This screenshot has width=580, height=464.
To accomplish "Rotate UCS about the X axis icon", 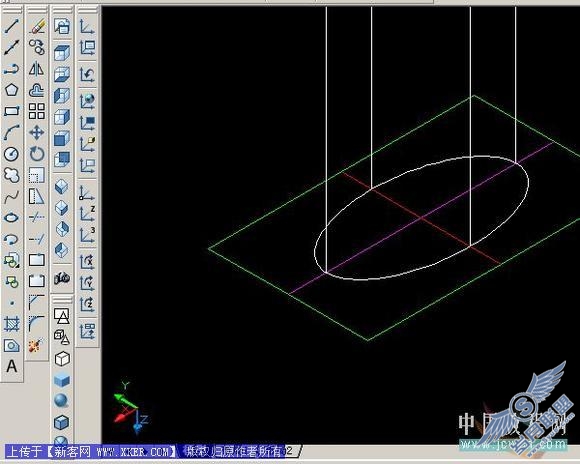I will click(88, 261).
